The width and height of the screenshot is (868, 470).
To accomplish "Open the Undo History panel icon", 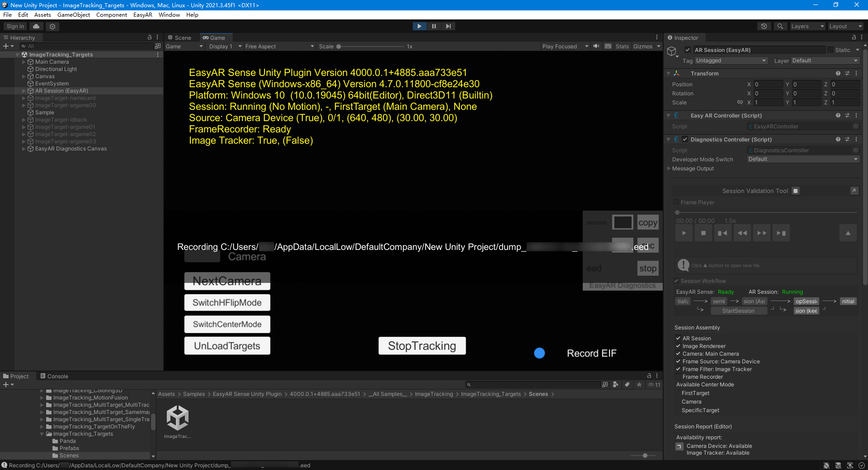I will pos(764,26).
